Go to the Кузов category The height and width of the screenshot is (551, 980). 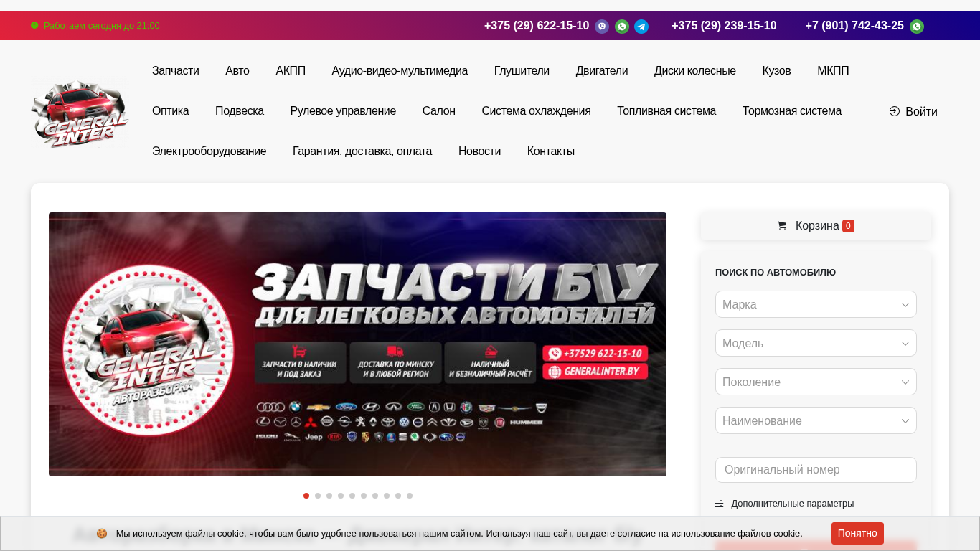pos(776,71)
